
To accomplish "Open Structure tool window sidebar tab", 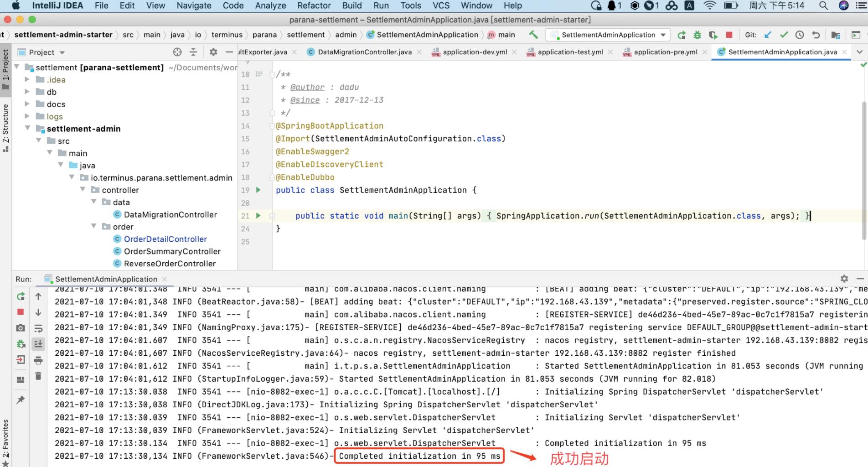I will (x=5, y=128).
